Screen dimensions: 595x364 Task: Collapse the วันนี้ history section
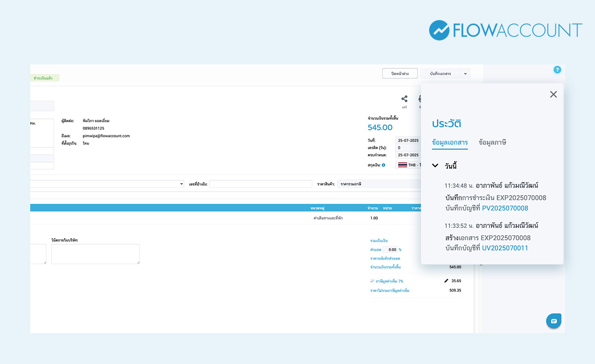click(x=435, y=166)
